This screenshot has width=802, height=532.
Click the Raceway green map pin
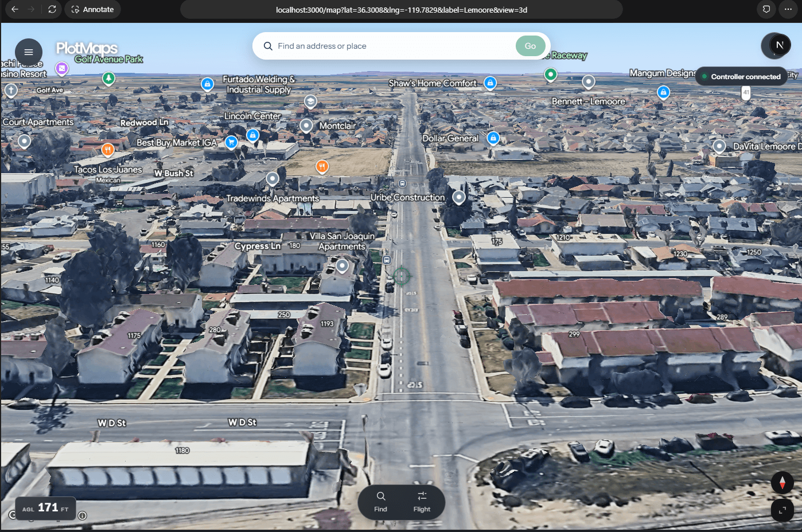(x=551, y=74)
